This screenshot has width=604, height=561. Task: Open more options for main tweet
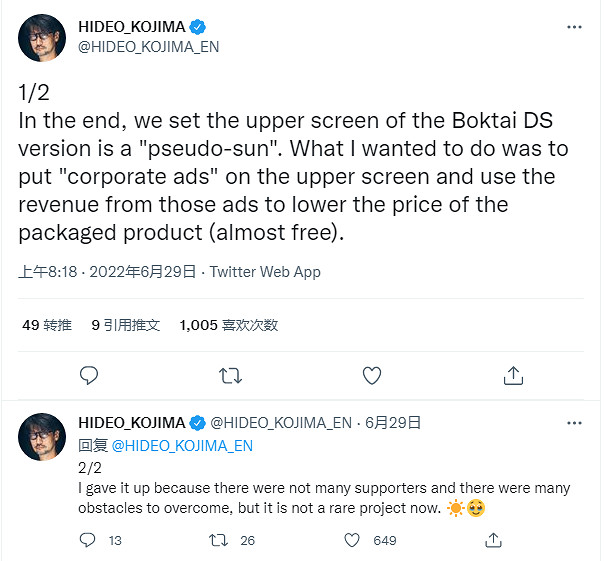[x=575, y=29]
